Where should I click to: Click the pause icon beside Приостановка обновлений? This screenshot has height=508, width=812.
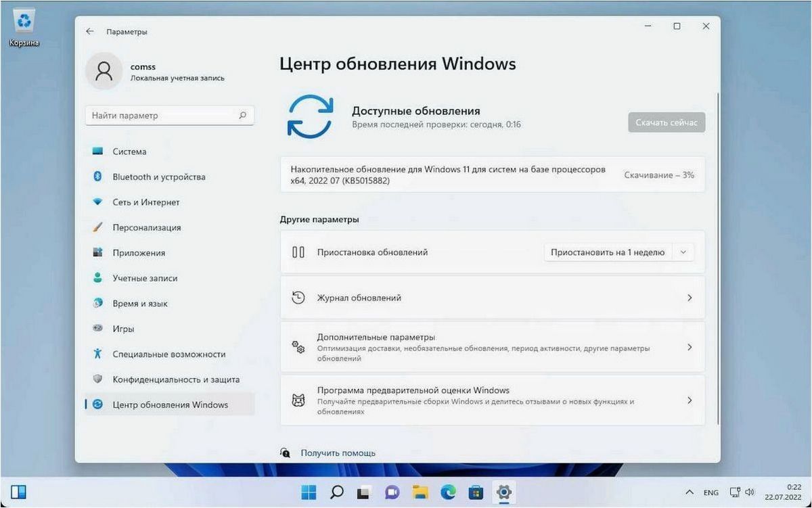(x=298, y=252)
